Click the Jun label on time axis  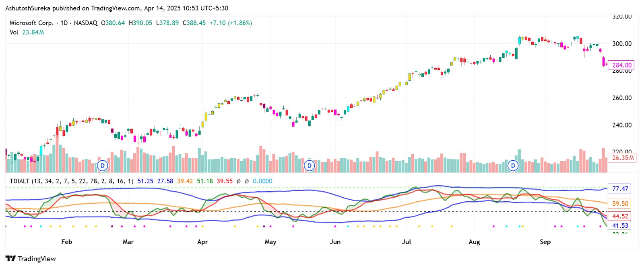tap(335, 242)
